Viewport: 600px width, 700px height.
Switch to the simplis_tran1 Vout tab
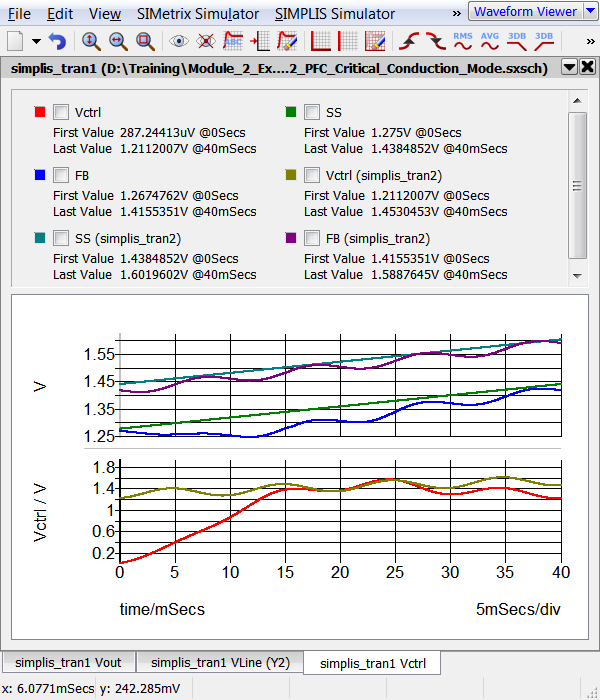tap(68, 662)
